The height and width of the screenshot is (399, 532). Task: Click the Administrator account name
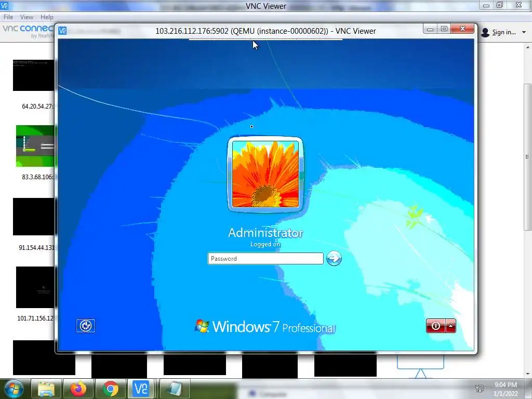point(265,233)
